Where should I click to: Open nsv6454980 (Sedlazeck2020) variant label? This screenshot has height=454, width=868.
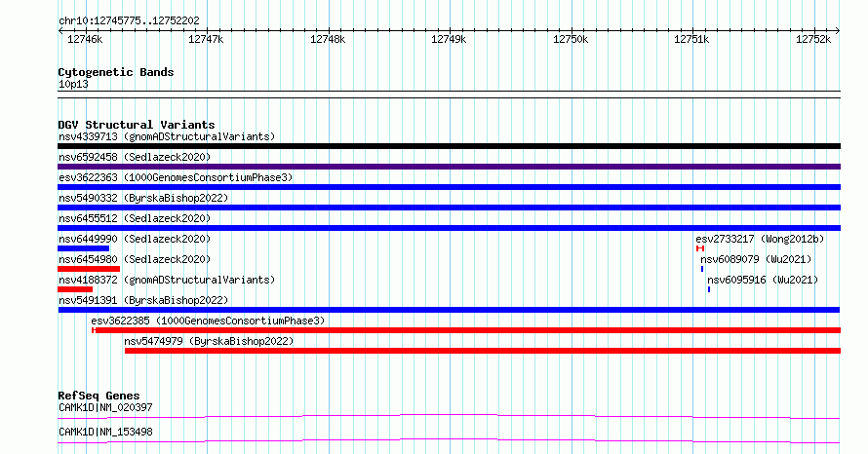point(135,259)
